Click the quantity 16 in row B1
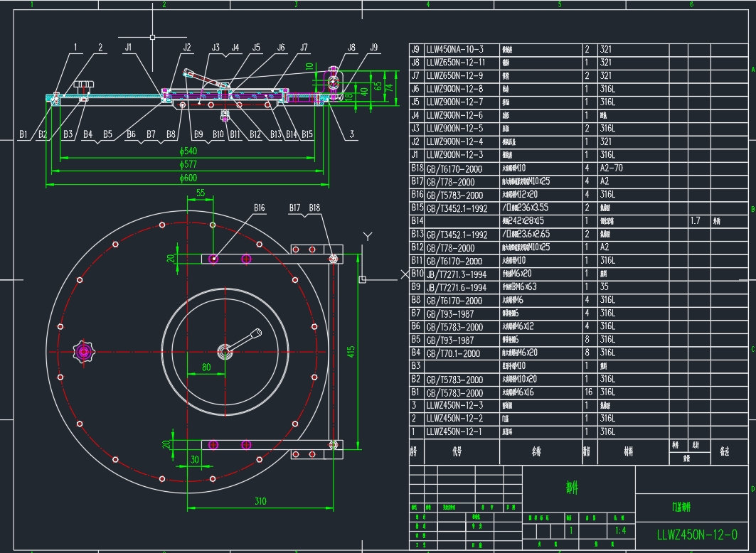 [588, 392]
